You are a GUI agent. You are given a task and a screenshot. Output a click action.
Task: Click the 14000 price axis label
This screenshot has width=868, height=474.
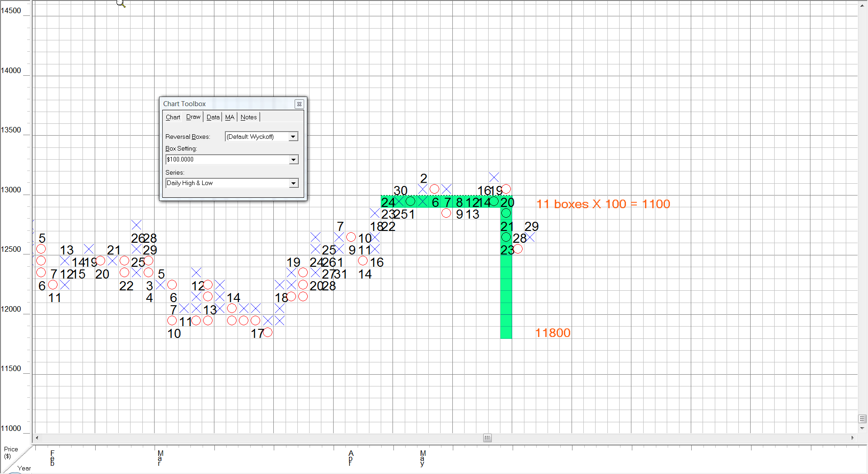(11, 70)
